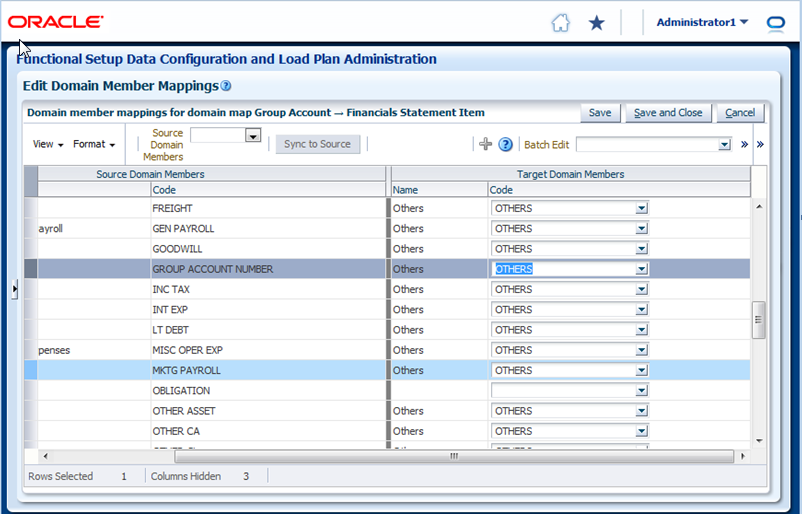Select the INT EXP source code cell
Image resolution: width=802 pixels, height=514 pixels.
click(x=268, y=309)
